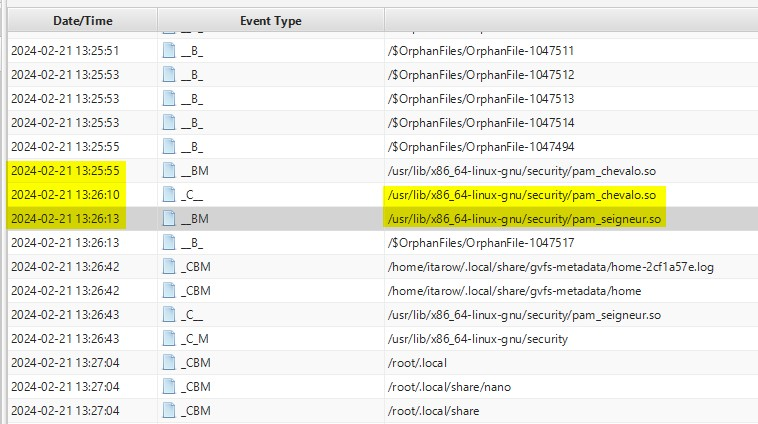The image size is (758, 424).
Task: Click highlighted timestamp 2024-02-21 13:25:55
Action: point(65,171)
